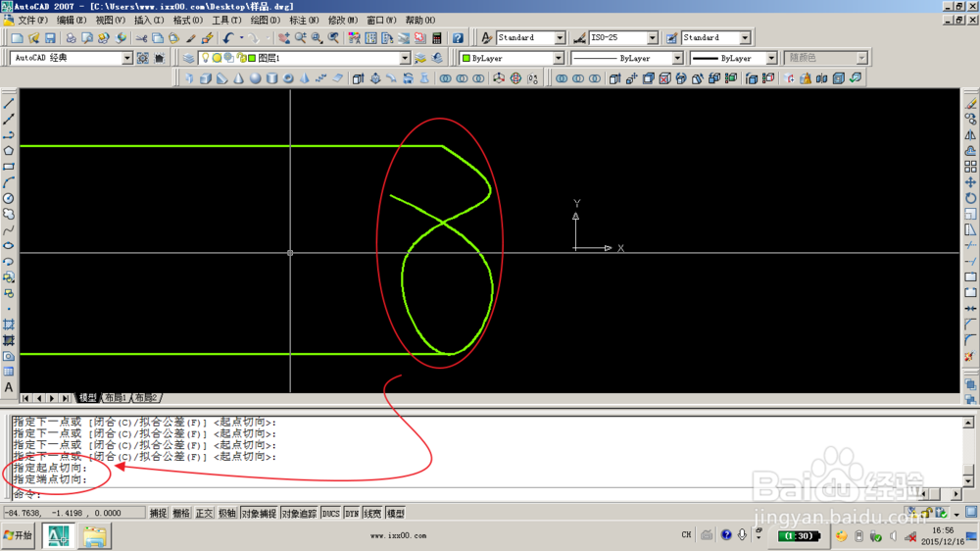Viewport: 980px width, 551px height.
Task: Open the 编辑(E) menu
Action: [x=72, y=20]
